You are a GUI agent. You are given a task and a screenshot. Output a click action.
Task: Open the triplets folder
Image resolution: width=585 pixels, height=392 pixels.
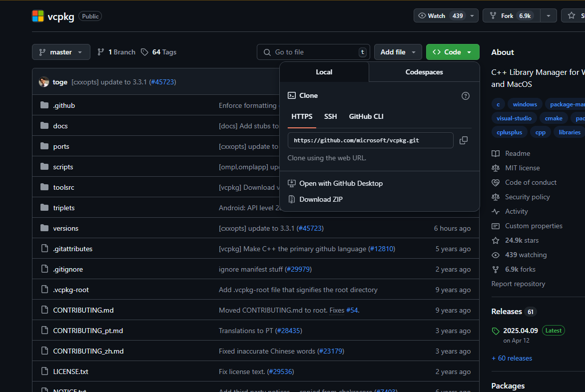(x=64, y=208)
